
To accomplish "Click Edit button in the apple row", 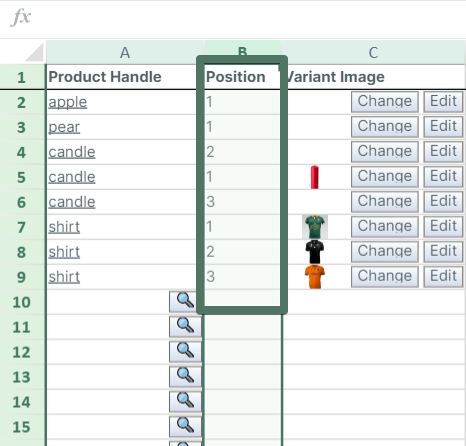I will pos(443,102).
